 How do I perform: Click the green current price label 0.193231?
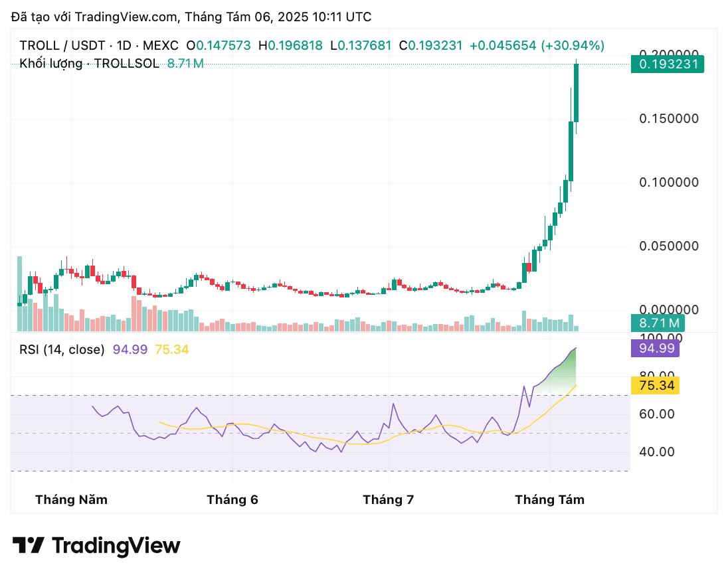pos(667,64)
